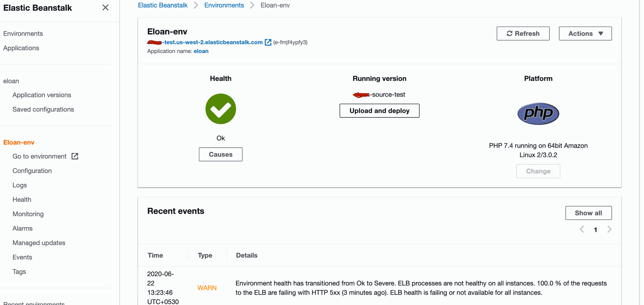Click the WARN event type label
The width and height of the screenshot is (644, 305).
tap(207, 288)
